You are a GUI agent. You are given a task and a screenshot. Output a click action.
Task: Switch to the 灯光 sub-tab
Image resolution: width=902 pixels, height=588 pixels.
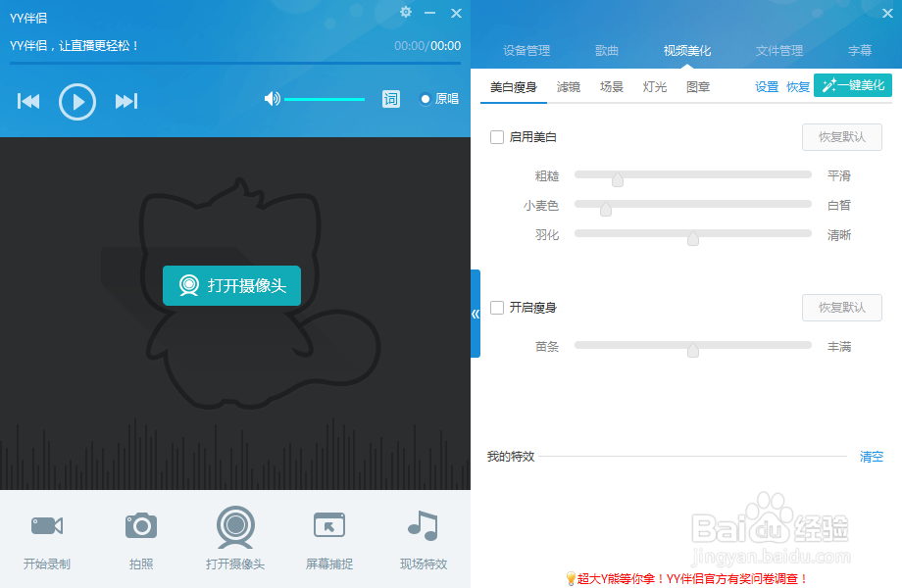click(x=655, y=87)
